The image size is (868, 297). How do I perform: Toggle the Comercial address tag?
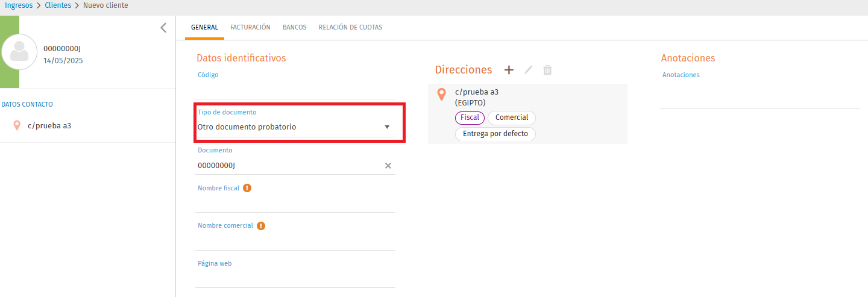coord(511,117)
